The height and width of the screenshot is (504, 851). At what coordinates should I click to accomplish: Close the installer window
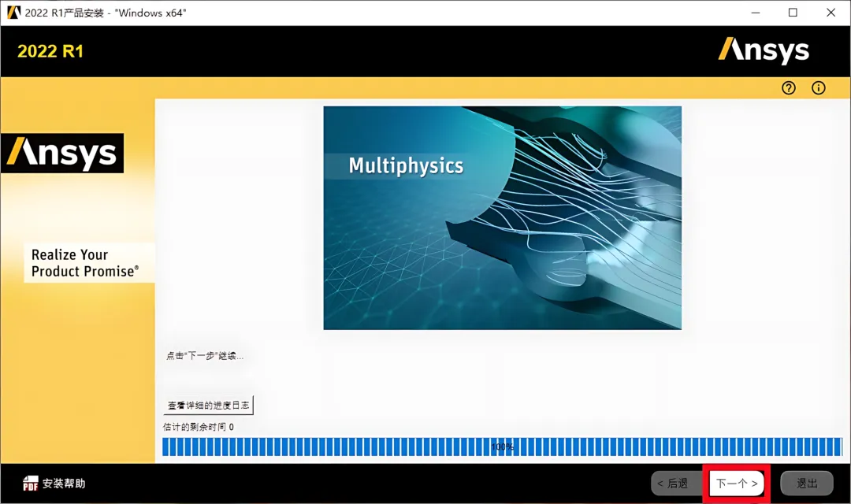[831, 13]
